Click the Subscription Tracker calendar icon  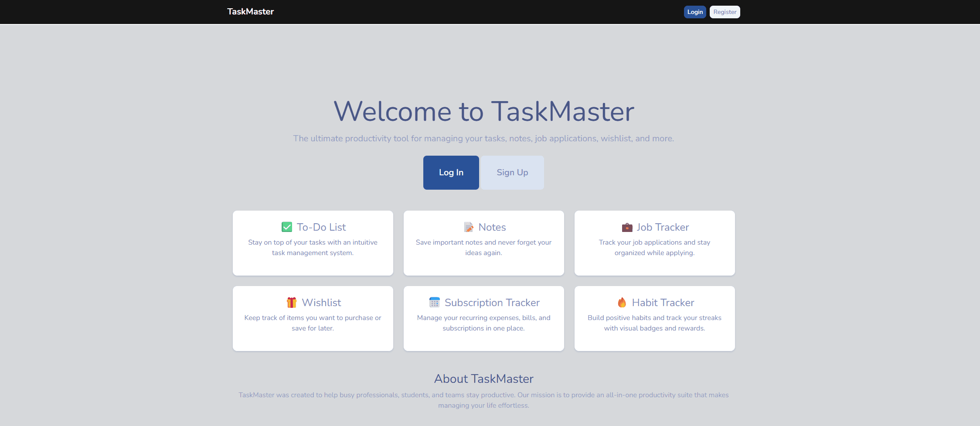(x=434, y=302)
